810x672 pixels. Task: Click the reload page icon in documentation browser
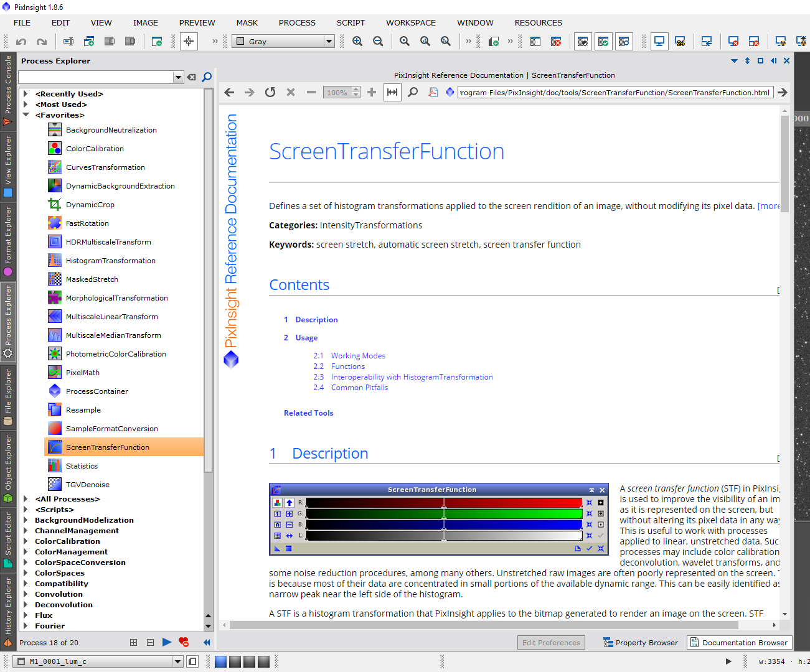point(270,93)
